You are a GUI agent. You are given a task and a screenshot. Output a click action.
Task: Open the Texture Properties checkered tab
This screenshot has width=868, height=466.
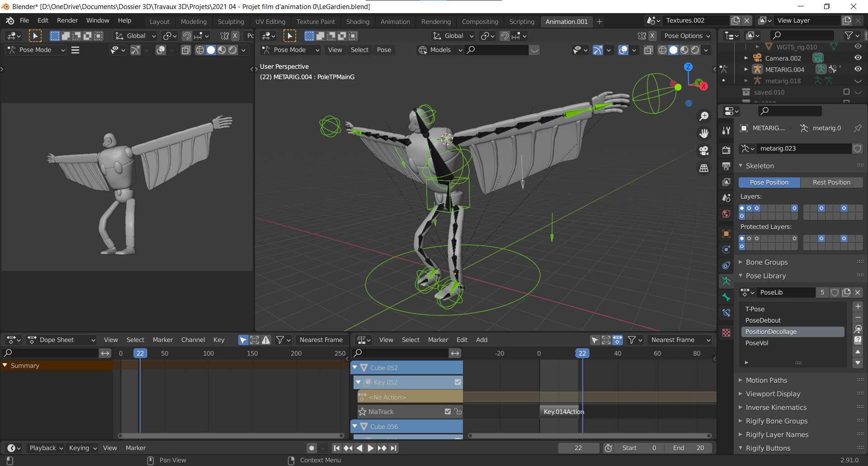click(x=726, y=333)
